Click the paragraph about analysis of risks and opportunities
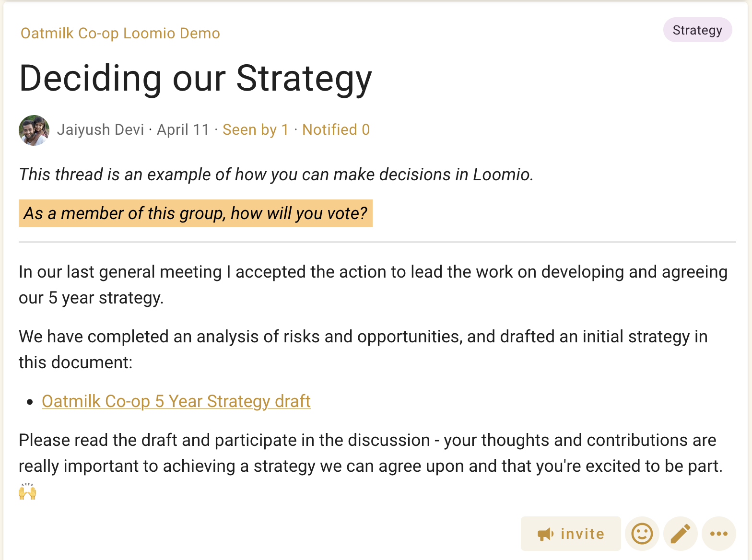 pyautogui.click(x=363, y=349)
